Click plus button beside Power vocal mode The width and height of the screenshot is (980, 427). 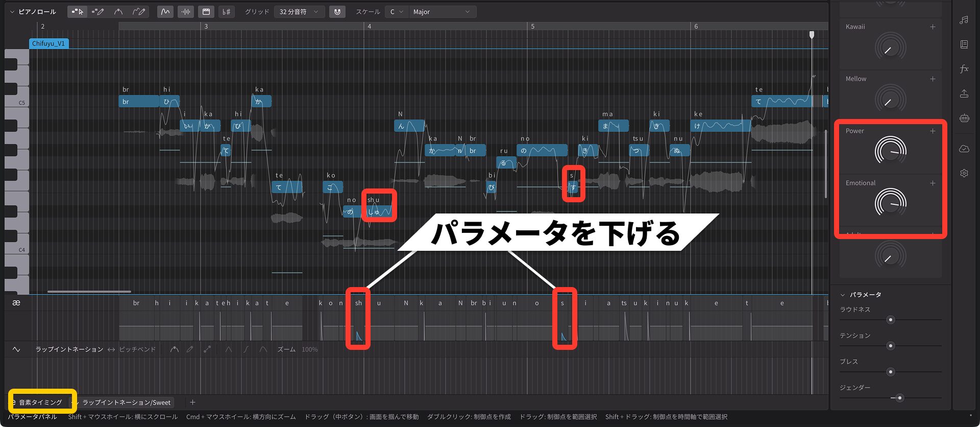tap(933, 131)
